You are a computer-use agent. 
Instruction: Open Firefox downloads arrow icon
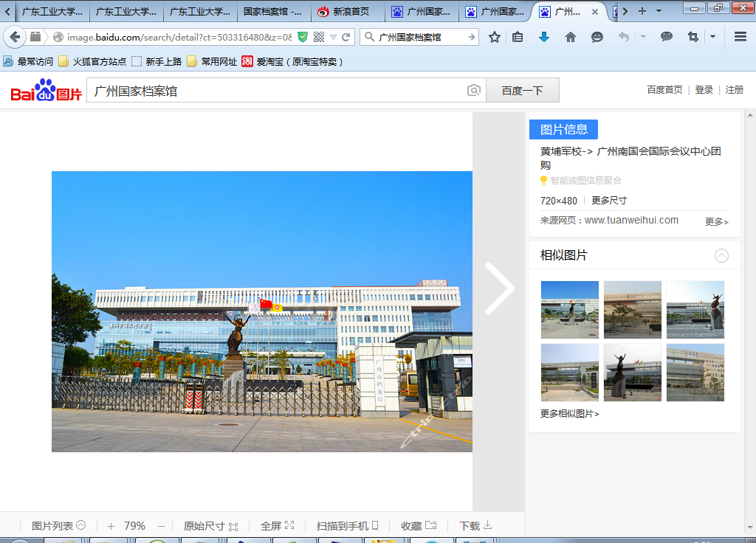(544, 37)
